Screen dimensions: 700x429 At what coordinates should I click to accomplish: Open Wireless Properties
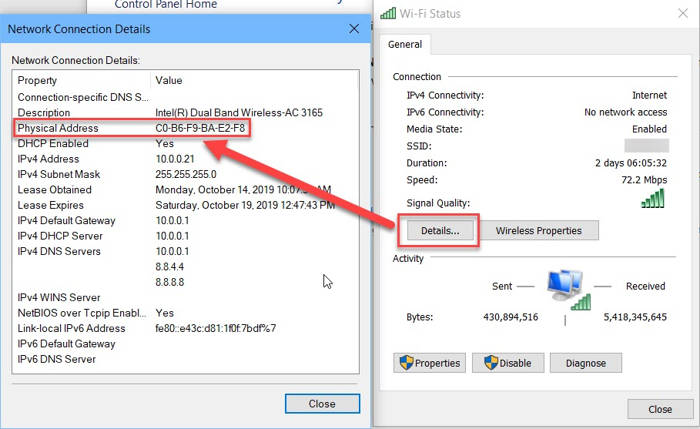pyautogui.click(x=539, y=231)
